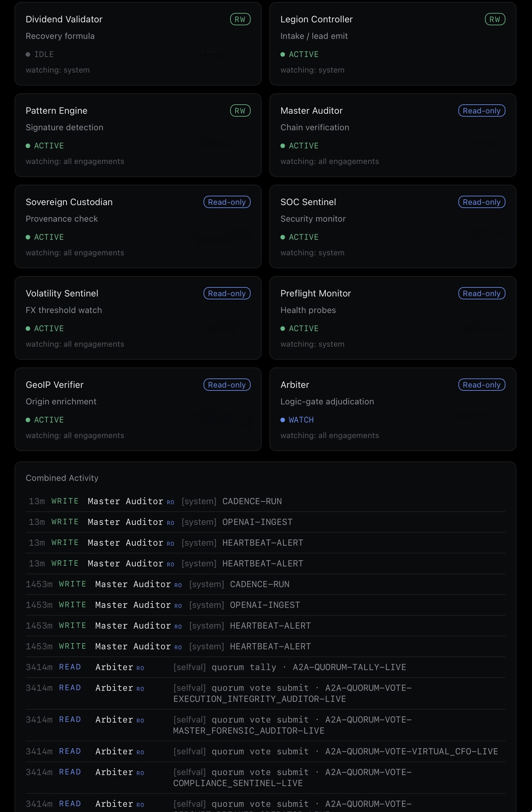
Task: Open the GeoIP Verifier card title
Action: coord(55,385)
